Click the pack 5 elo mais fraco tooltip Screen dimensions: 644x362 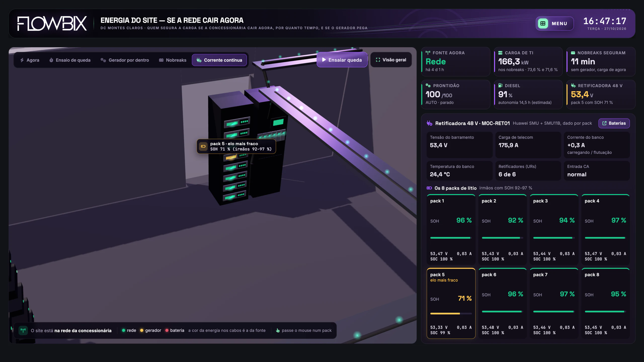[236, 146]
